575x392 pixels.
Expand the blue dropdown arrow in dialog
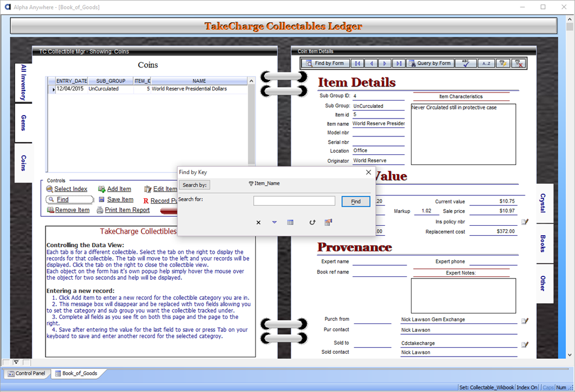point(275,222)
